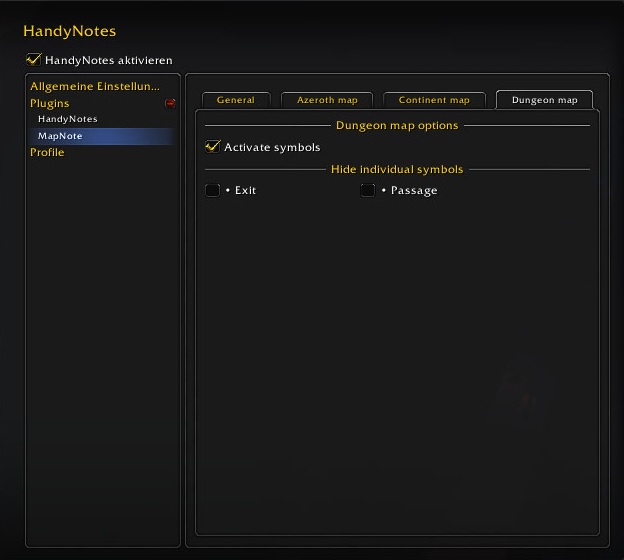Open the Profile section in the sidebar
624x560 pixels.
click(47, 152)
